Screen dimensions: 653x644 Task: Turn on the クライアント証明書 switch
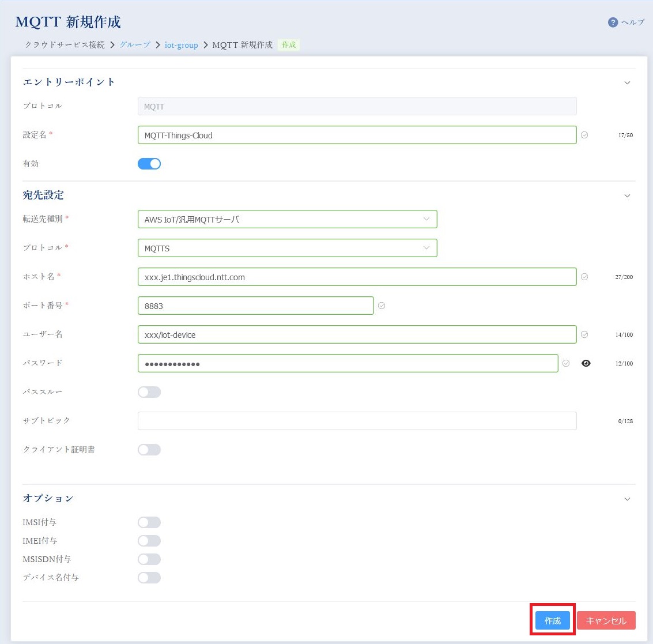click(149, 450)
